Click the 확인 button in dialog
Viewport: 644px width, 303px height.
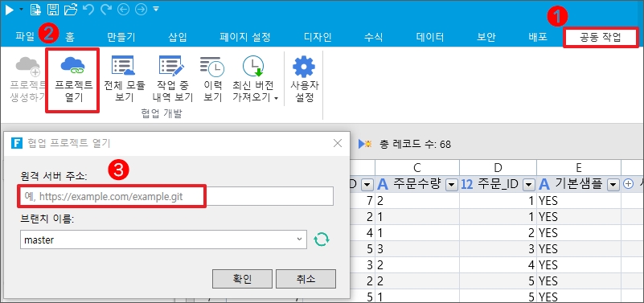(242, 279)
